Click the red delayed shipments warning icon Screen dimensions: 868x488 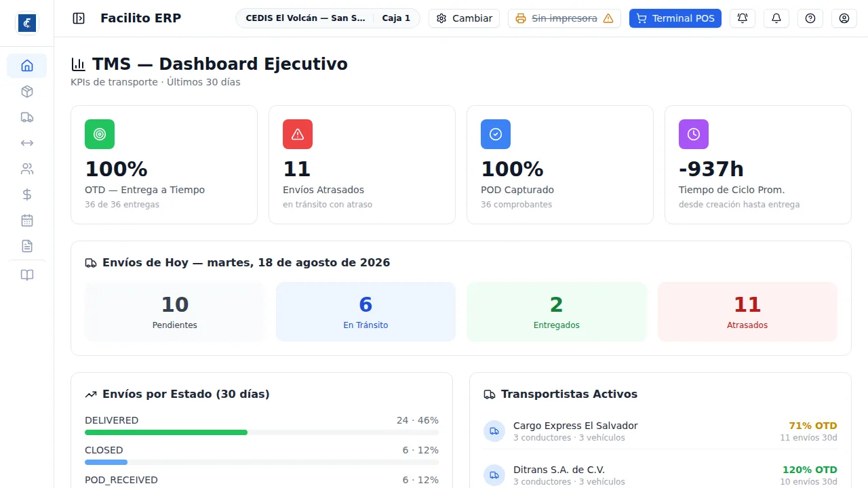[298, 134]
